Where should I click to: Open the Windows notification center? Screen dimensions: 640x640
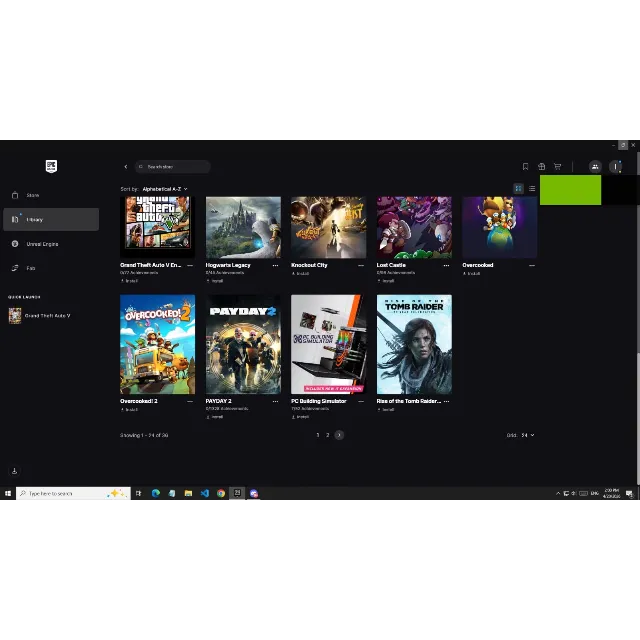tap(629, 493)
